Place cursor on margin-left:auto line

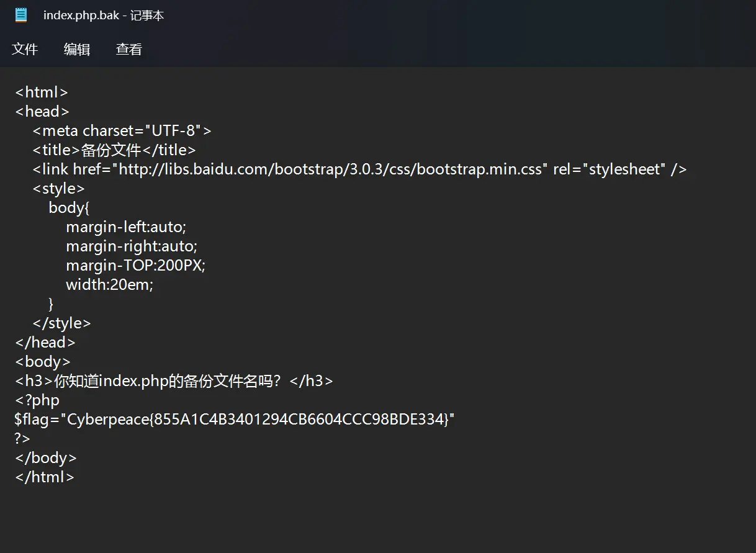[x=126, y=227]
